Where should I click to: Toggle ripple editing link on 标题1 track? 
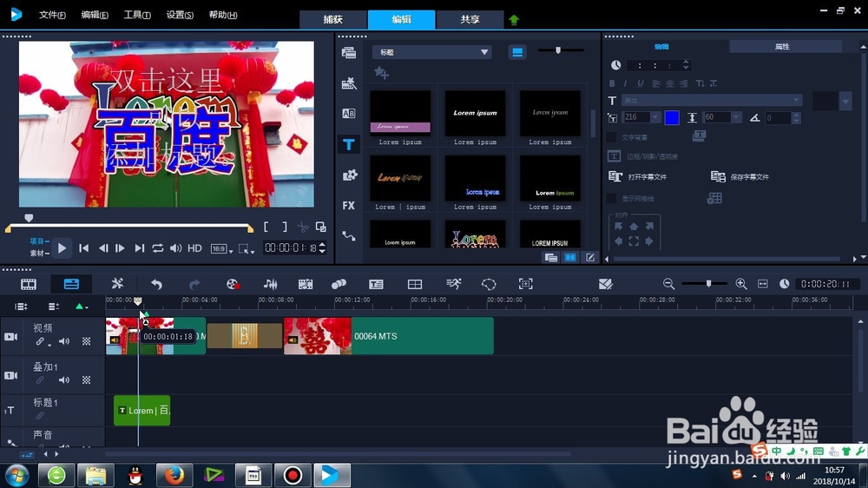[40, 416]
